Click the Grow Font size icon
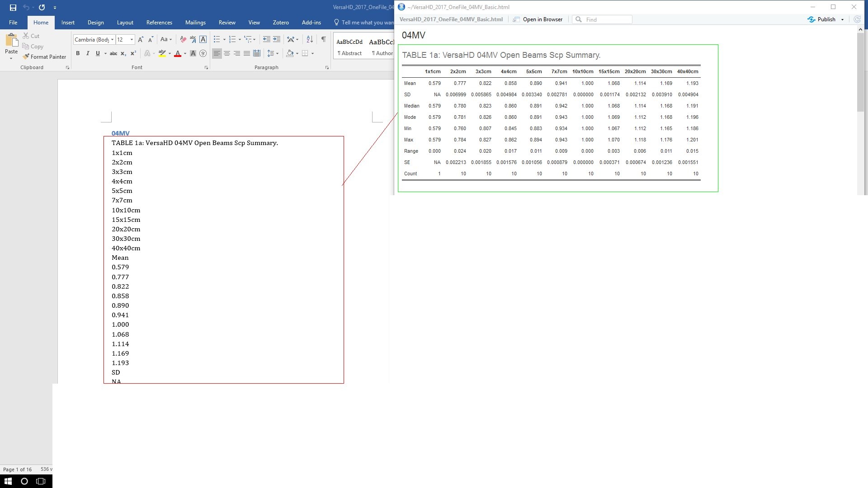The height and width of the screenshot is (488, 868). (141, 39)
